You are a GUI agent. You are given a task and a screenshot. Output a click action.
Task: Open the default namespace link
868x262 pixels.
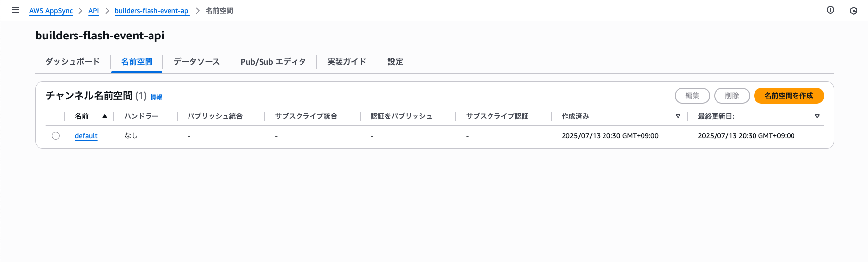click(86, 136)
